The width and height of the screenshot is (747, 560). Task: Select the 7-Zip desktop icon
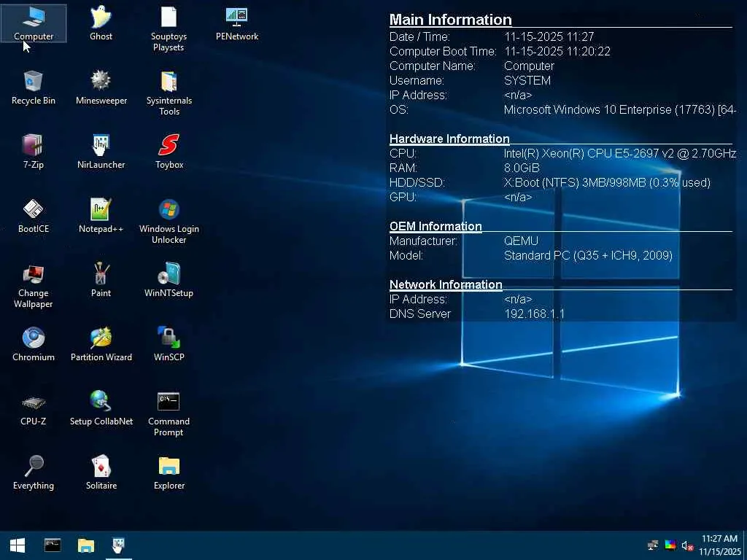pos(34,152)
